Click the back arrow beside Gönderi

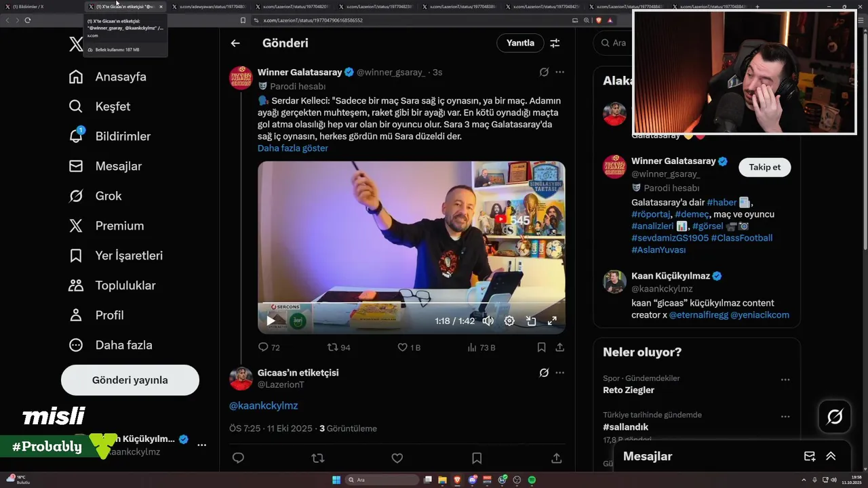pyautogui.click(x=235, y=43)
